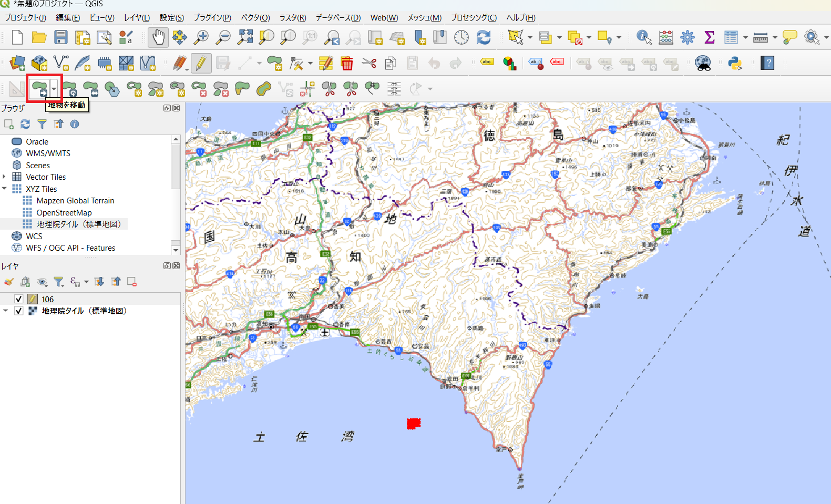
Task: Select WMS/WMTS in browser panel
Action: point(48,153)
